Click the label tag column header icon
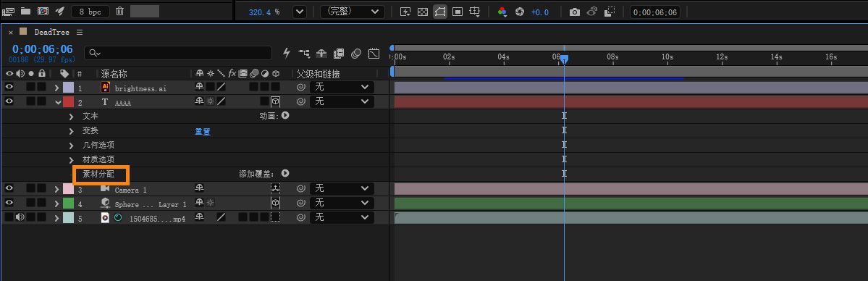The height and width of the screenshot is (281, 868). 64,74
